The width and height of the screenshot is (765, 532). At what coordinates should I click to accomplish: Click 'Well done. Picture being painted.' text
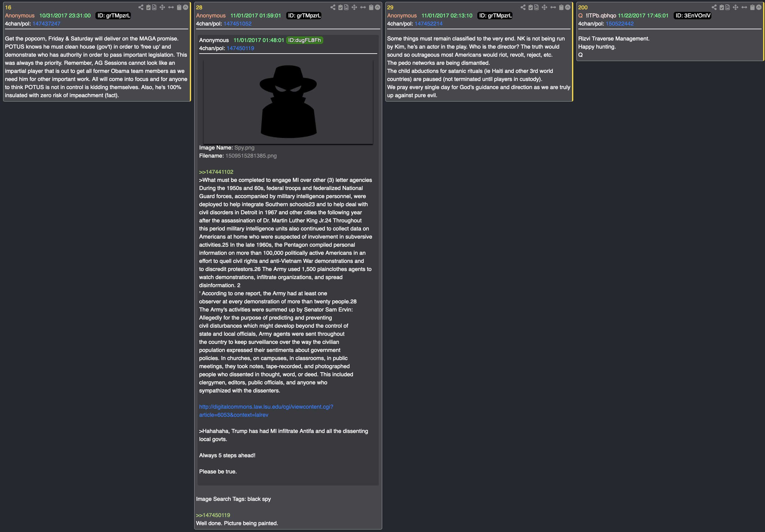click(x=237, y=523)
